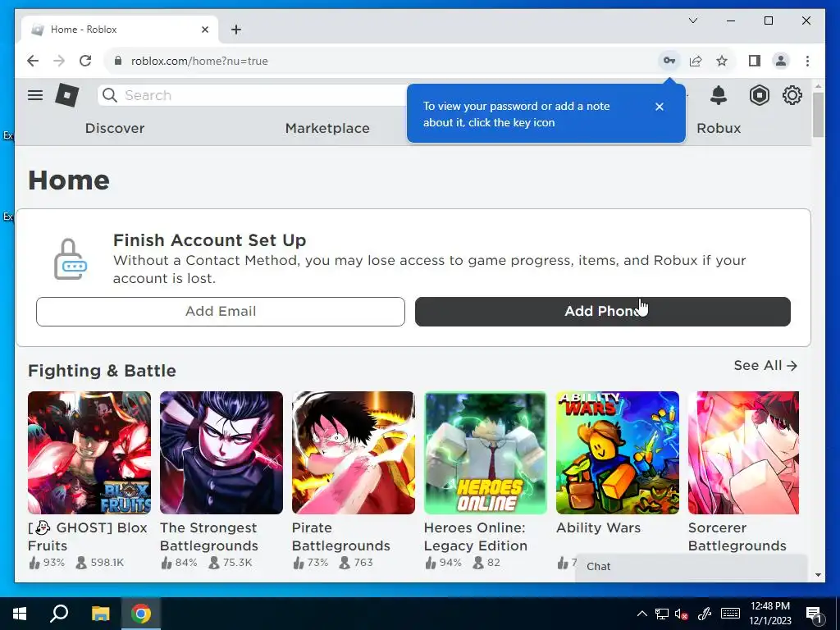
Task: Open Heroes Online: Legacy Edition thumbnail
Action: tap(486, 453)
